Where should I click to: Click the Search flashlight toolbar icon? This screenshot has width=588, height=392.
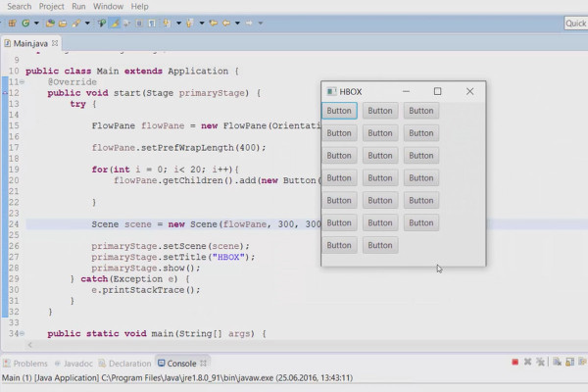[x=76, y=24]
